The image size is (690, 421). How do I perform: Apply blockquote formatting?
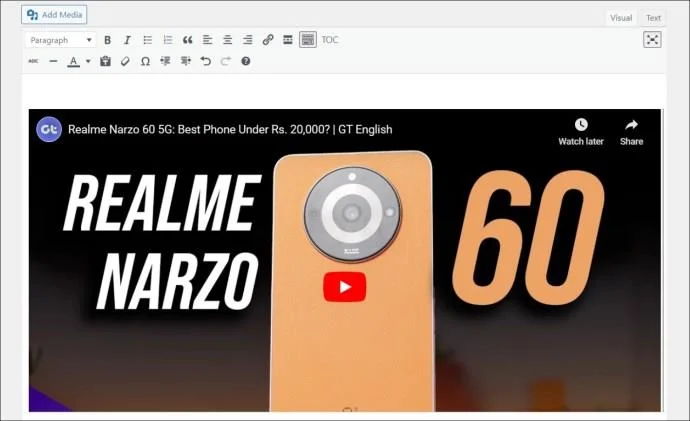coord(187,40)
